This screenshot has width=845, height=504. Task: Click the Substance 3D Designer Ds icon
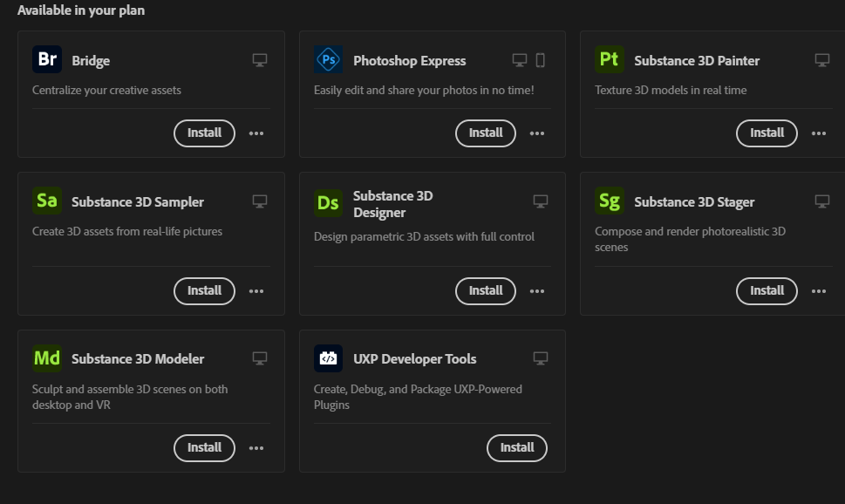[328, 203]
